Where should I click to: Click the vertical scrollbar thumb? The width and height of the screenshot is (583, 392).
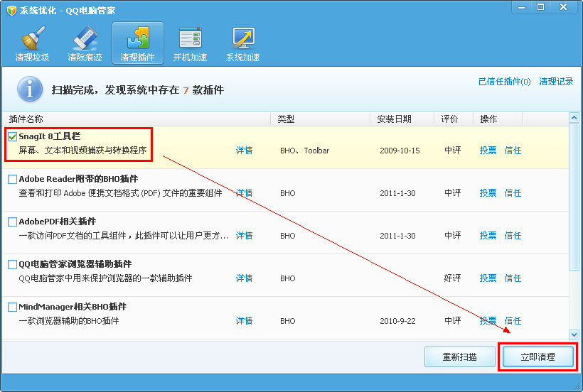[x=574, y=197]
